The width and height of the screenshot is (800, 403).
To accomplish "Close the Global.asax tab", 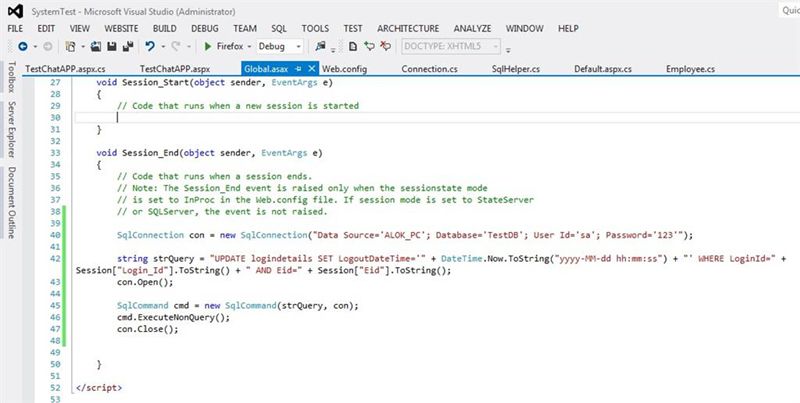I will pos(312,69).
